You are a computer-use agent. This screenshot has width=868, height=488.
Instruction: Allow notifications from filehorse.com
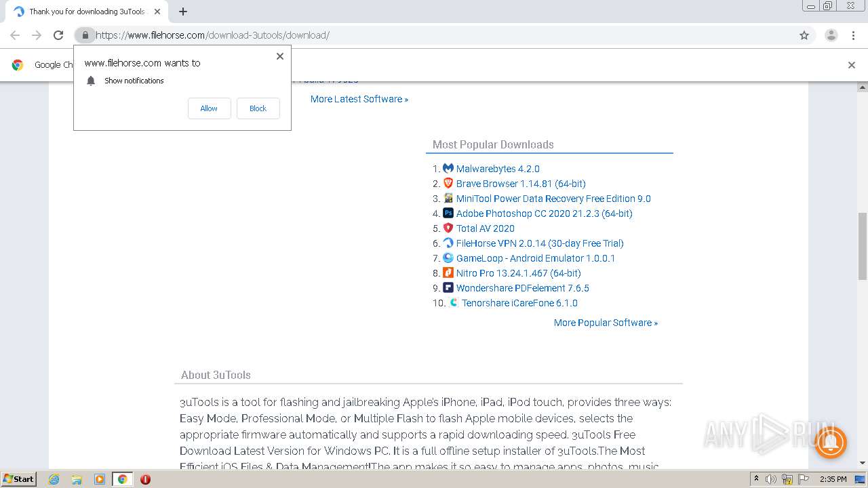(x=209, y=108)
